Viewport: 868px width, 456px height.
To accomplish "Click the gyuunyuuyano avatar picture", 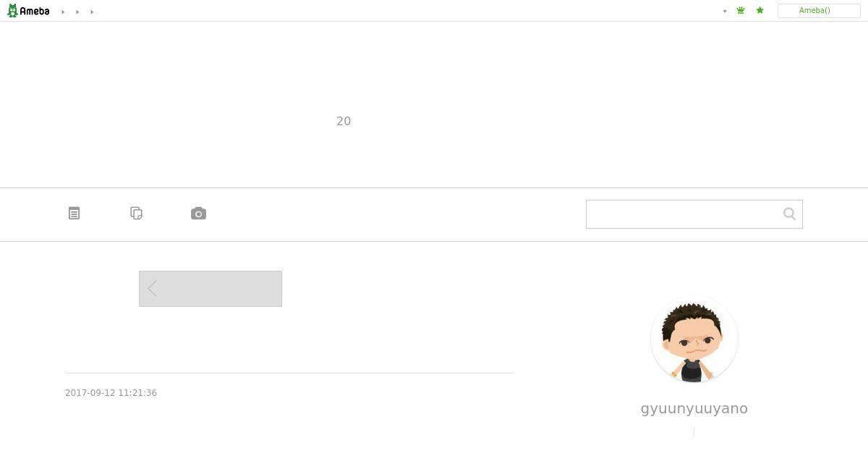I will coord(694,339).
